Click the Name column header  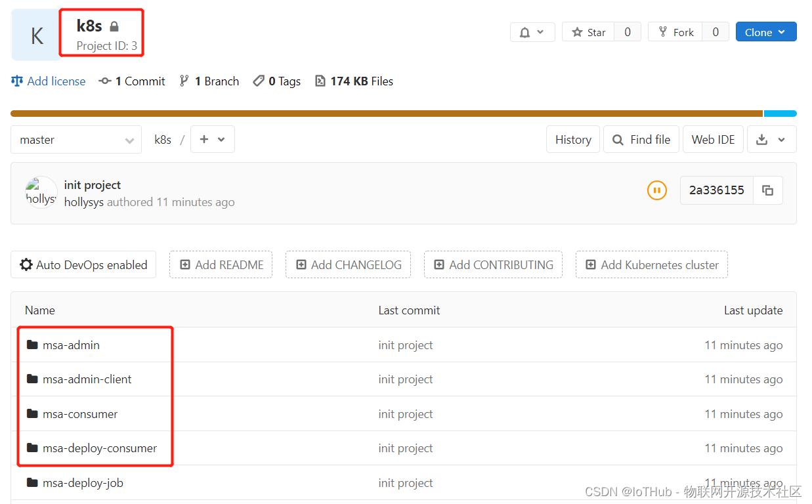(40, 310)
